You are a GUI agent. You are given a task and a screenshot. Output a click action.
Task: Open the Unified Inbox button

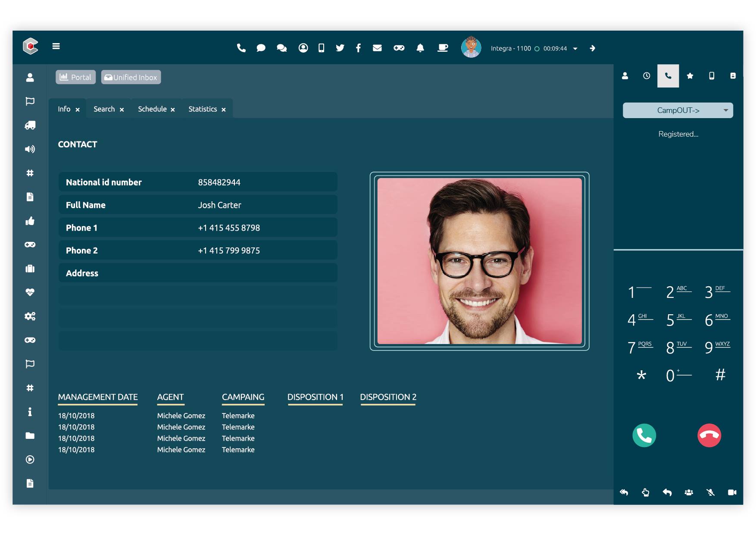click(x=131, y=77)
